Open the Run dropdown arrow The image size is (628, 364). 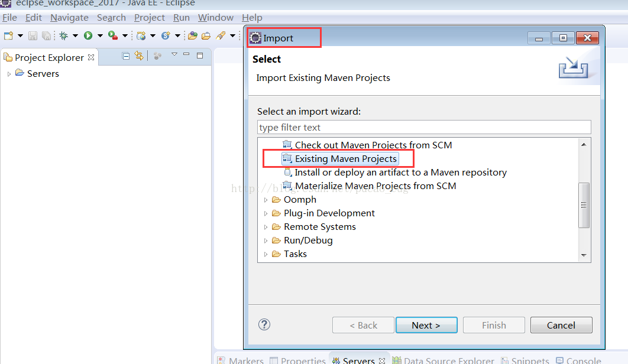(x=100, y=36)
